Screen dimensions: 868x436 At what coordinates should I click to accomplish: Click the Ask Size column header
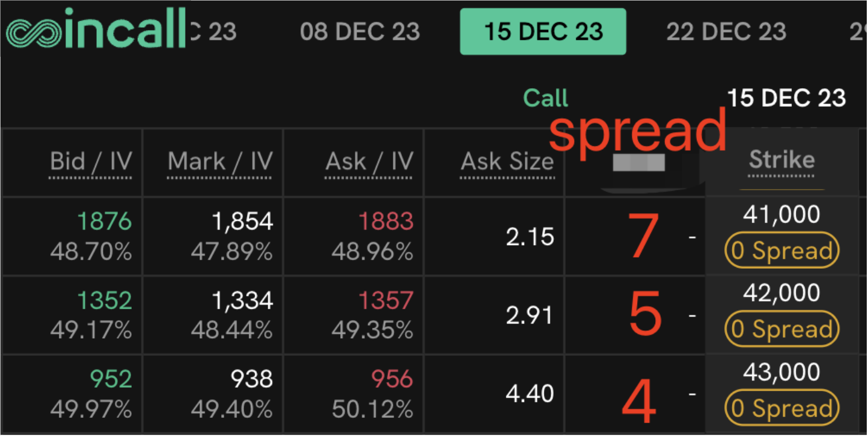507,162
